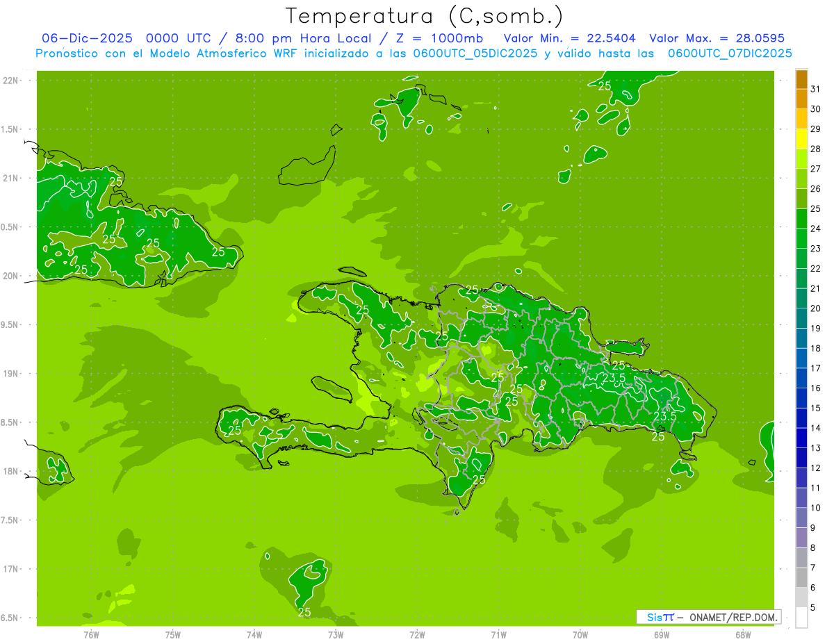Image resolution: width=834 pixels, height=644 pixels.
Task: Click the longitude axis label 75W
Action: (173, 634)
